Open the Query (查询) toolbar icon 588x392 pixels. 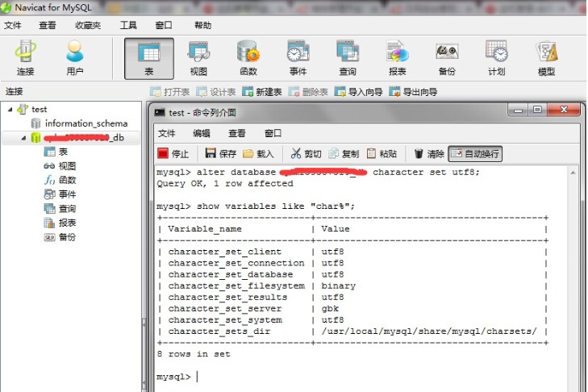(x=348, y=58)
